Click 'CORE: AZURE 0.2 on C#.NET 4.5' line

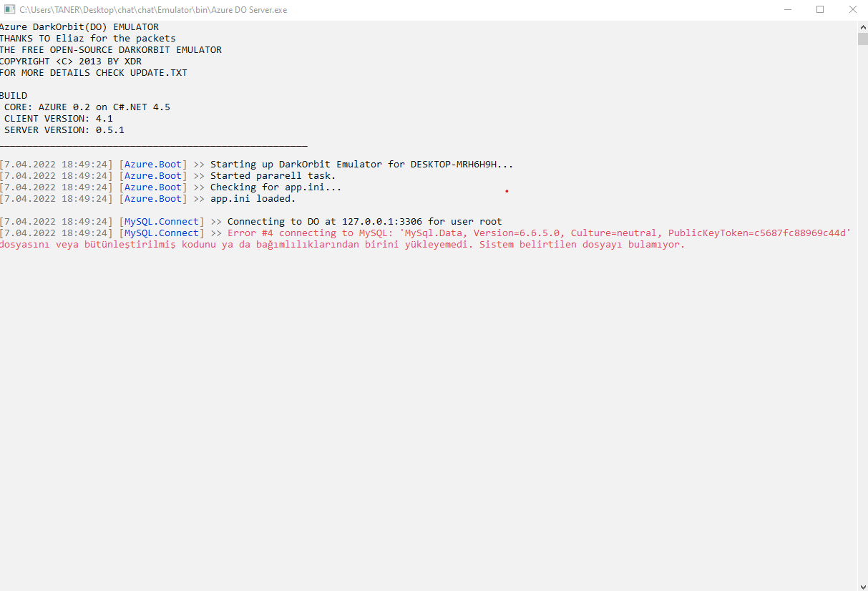(x=87, y=107)
